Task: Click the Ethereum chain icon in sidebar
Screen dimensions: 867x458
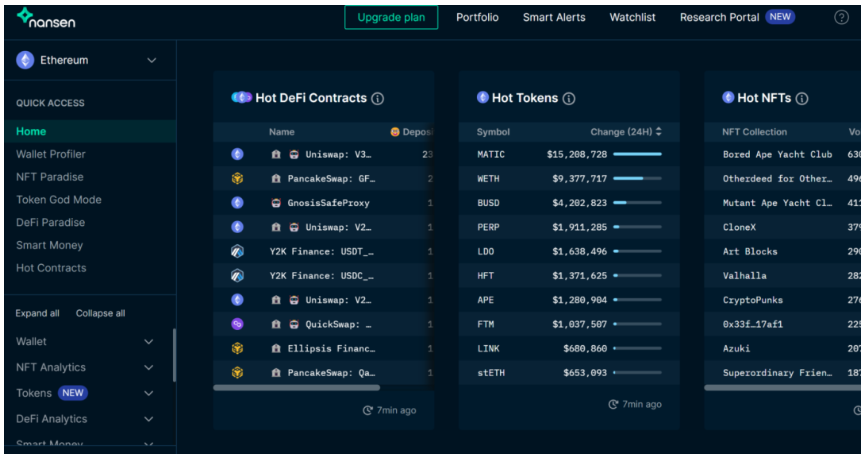Action: pyautogui.click(x=25, y=60)
